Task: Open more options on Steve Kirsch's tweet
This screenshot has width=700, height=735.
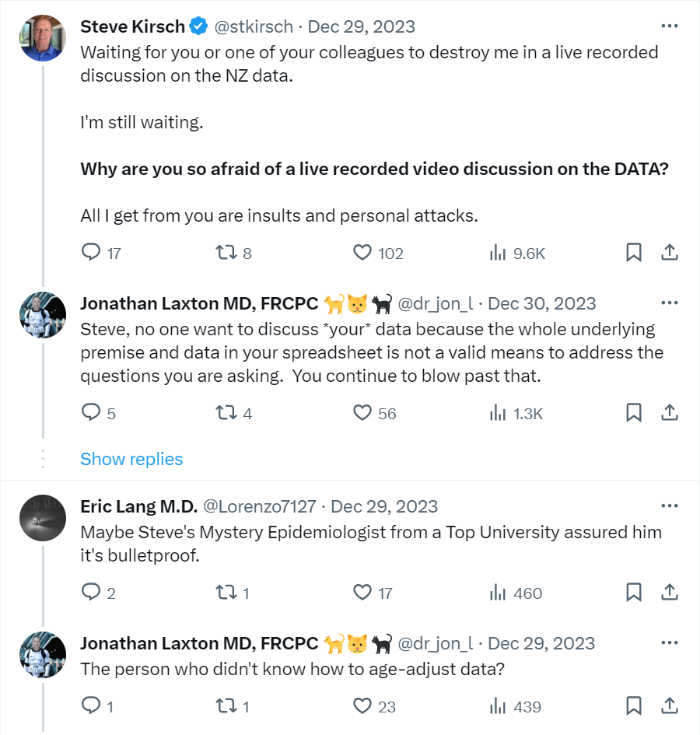Action: [x=669, y=26]
